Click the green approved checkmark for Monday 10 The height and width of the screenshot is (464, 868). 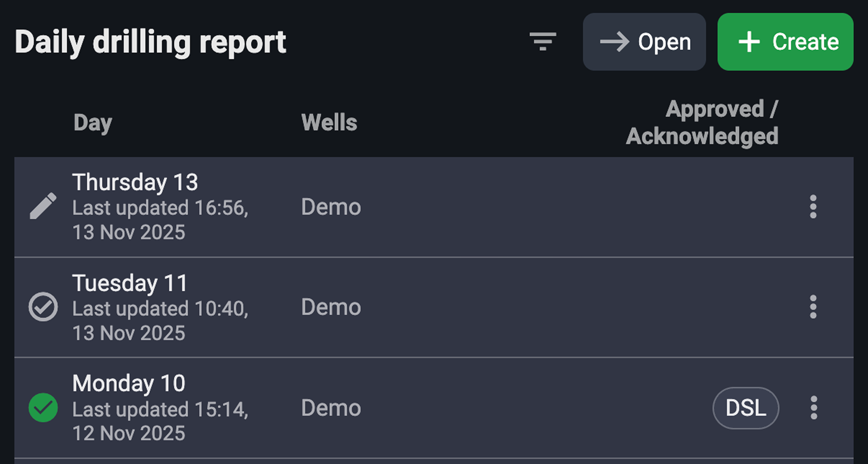pyautogui.click(x=43, y=407)
